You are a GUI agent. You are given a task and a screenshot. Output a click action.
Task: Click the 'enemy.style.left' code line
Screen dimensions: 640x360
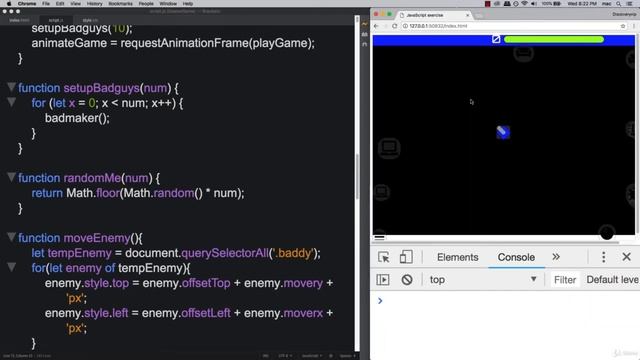[189, 313]
